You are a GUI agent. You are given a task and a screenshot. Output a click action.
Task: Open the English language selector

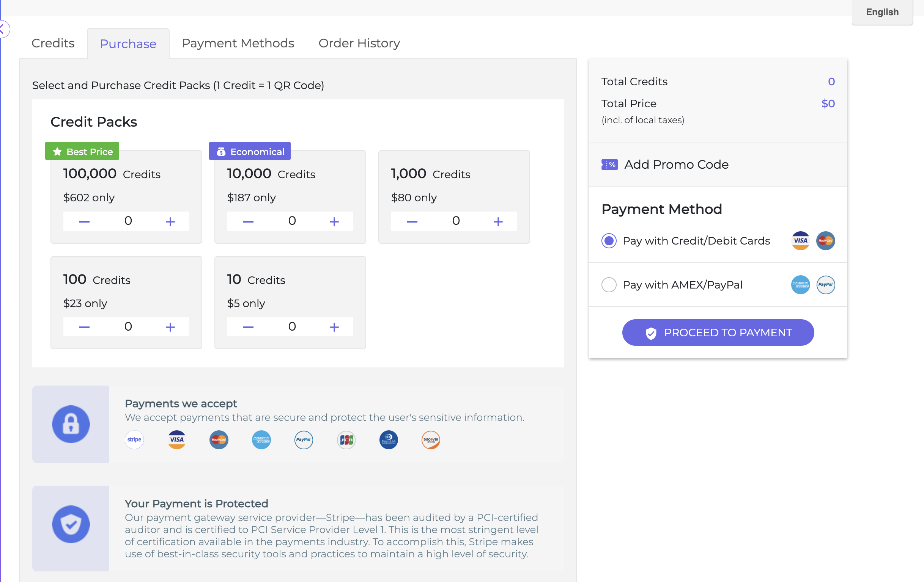tap(882, 12)
